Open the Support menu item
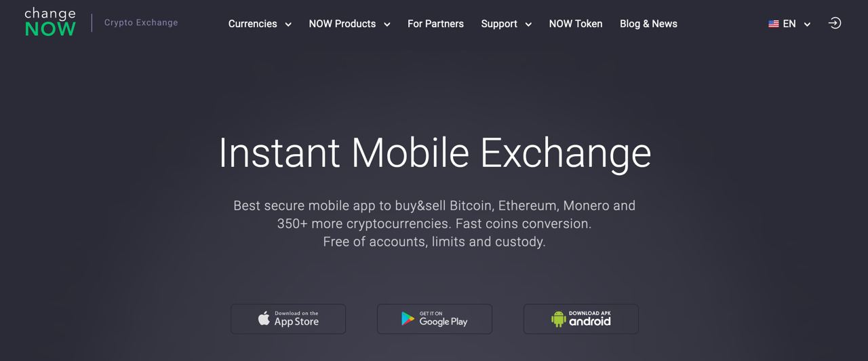 click(499, 24)
